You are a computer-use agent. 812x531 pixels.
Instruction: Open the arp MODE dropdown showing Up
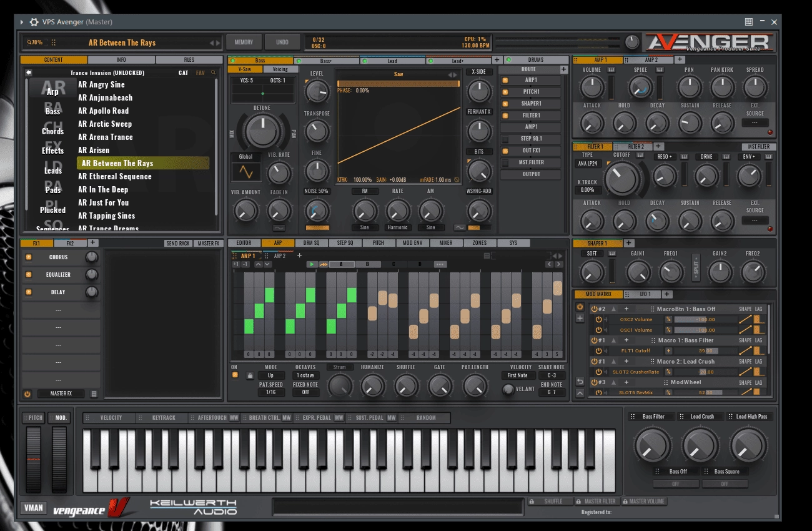[271, 375]
